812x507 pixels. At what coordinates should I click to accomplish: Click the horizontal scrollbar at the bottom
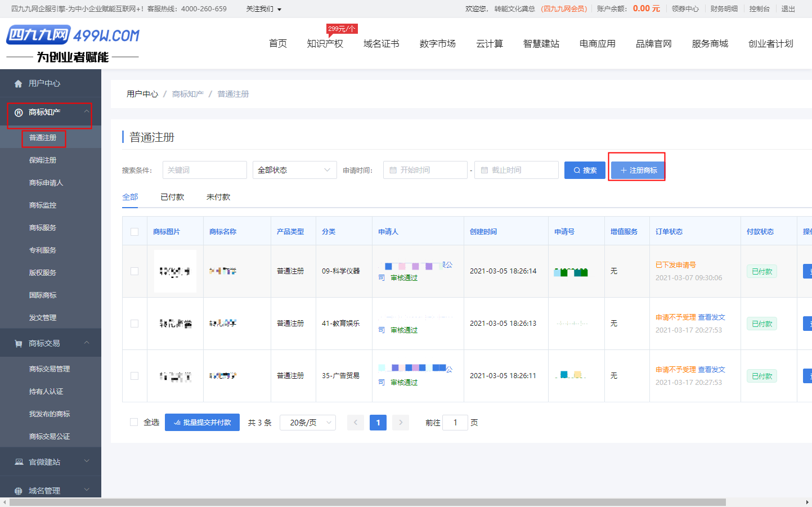click(x=366, y=502)
